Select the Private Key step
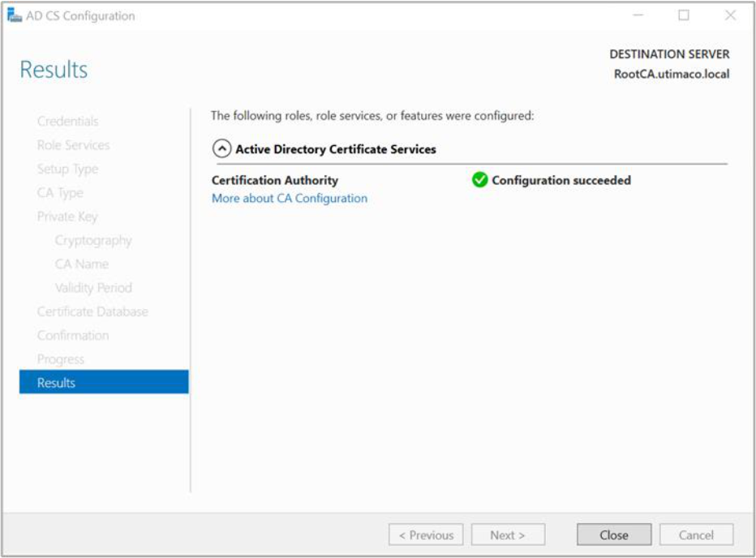Screen dimensions: 756x558 67,217
